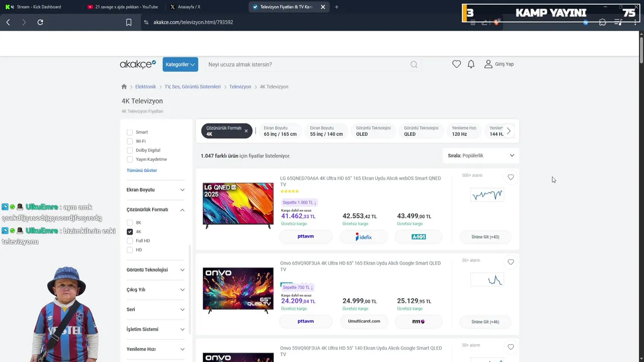This screenshot has height=362, width=644.
Task: Open the akakçe logo homepage
Action: pyautogui.click(x=138, y=64)
